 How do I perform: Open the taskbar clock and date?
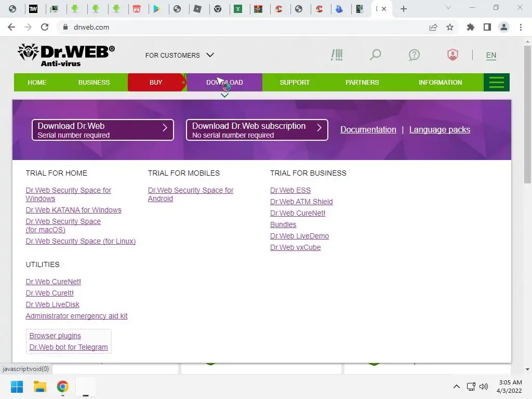(x=509, y=387)
